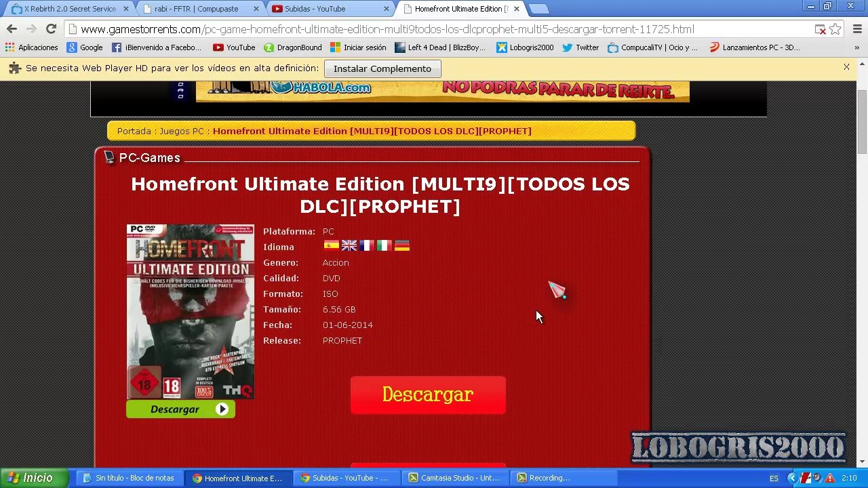Click the browser forward arrow
Image resolution: width=868 pixels, height=488 pixels.
pos(31,29)
